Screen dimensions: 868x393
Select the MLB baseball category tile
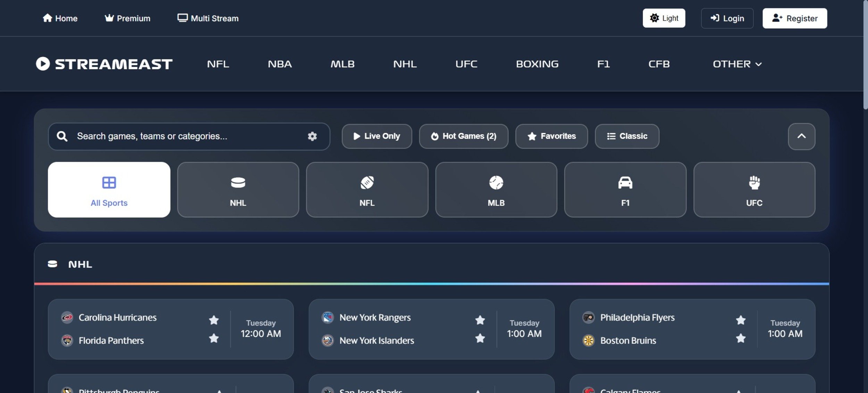pos(496,190)
